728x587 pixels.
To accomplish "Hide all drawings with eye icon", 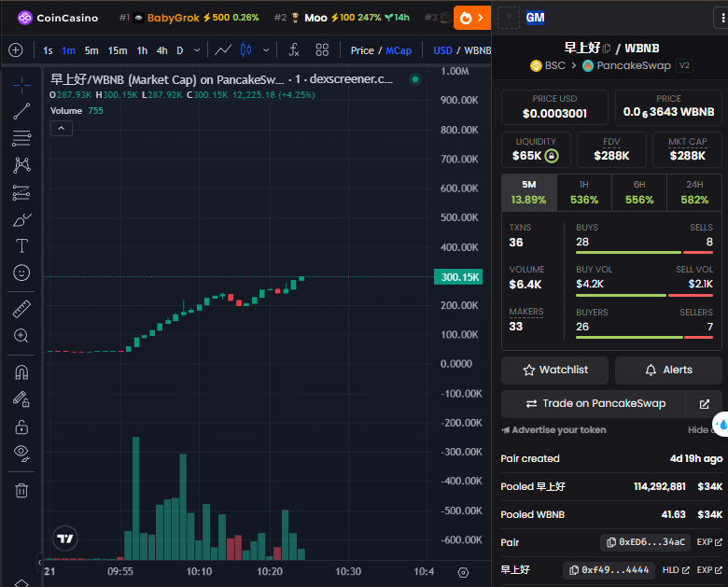I will coord(21,454).
